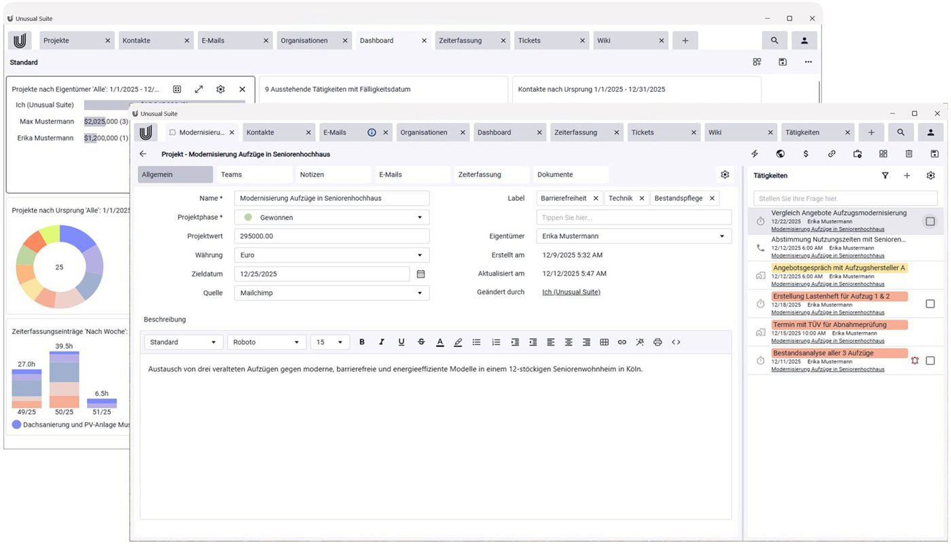Print the description using the printer icon
Image resolution: width=951 pixels, height=560 pixels.
click(x=658, y=342)
